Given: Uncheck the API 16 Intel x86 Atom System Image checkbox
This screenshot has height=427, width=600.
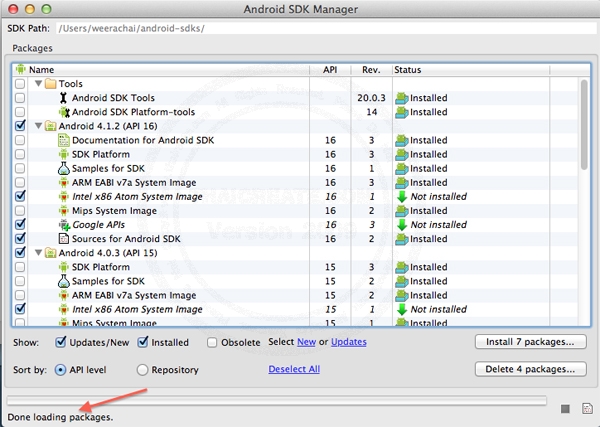Looking at the screenshot, I should [20, 196].
